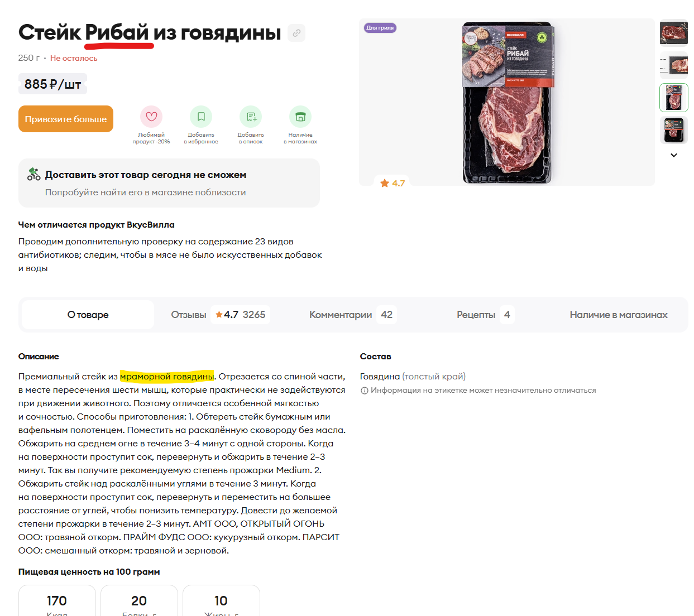Click the main product photo of the ribeye
The image size is (694, 616).
coord(507,102)
